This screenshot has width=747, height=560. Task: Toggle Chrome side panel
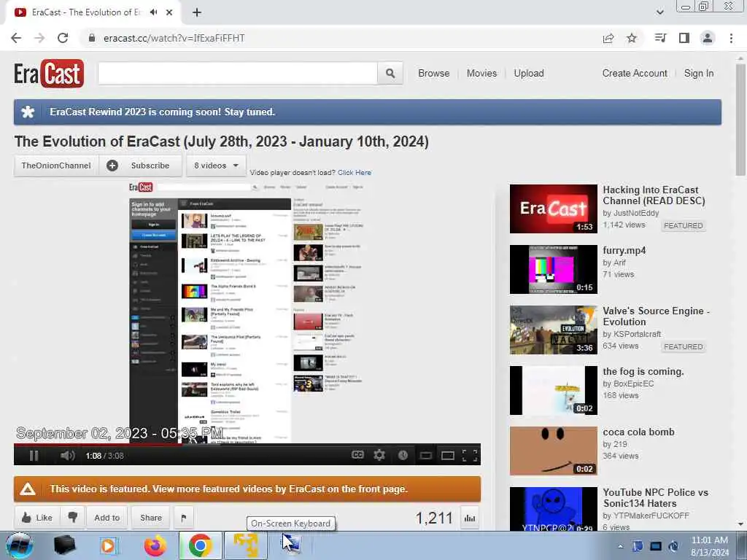point(684,38)
